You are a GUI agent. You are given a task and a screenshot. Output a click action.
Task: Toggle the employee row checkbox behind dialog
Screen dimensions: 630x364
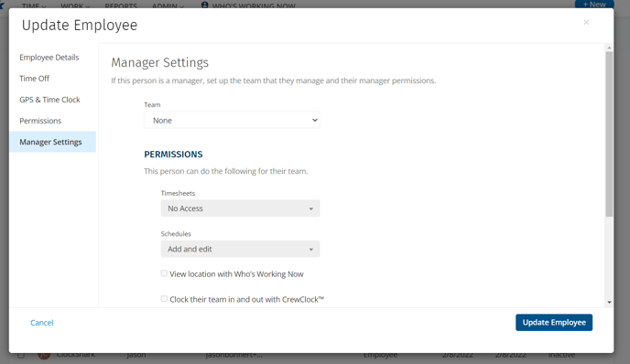pyautogui.click(x=21, y=355)
